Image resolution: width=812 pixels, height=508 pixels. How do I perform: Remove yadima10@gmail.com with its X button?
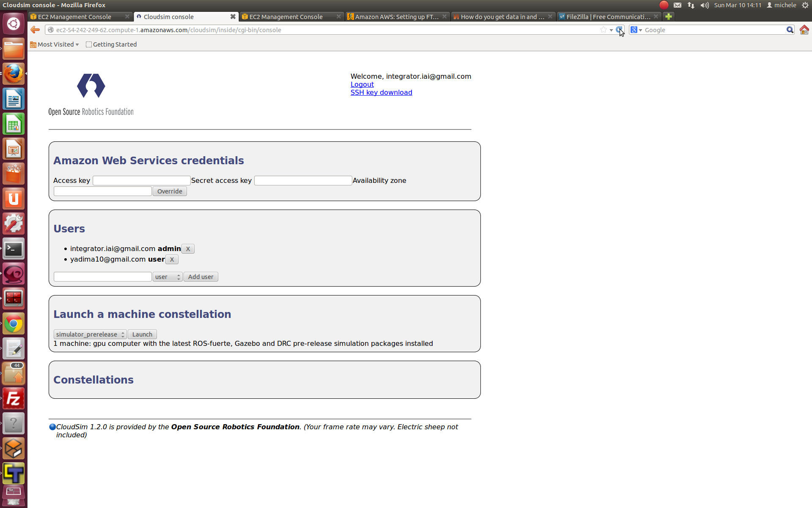tap(171, 259)
